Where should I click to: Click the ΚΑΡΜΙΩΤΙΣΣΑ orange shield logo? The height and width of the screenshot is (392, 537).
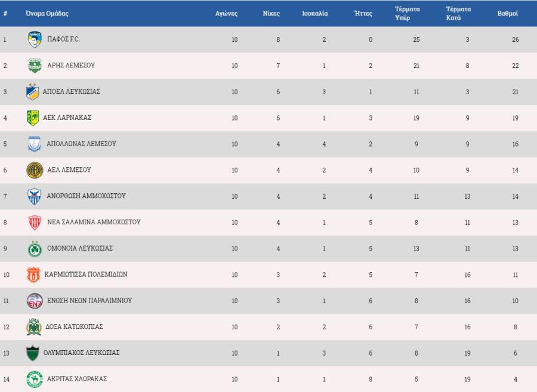tap(33, 274)
